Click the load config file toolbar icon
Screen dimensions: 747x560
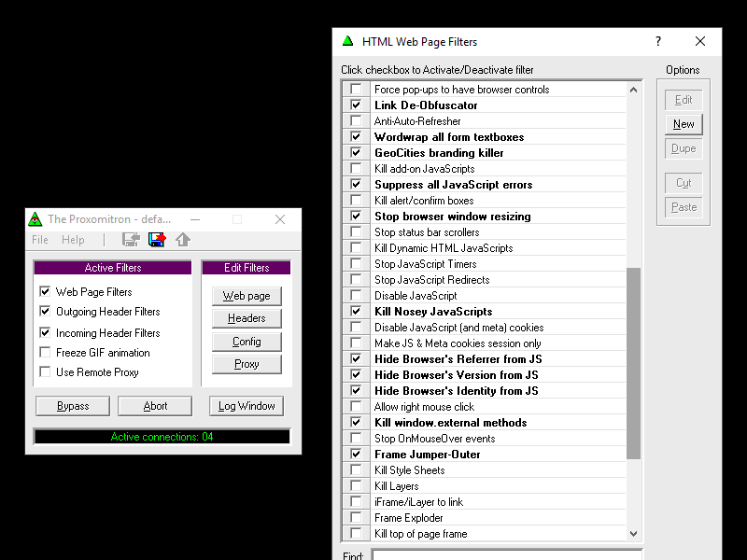pyautogui.click(x=131, y=240)
